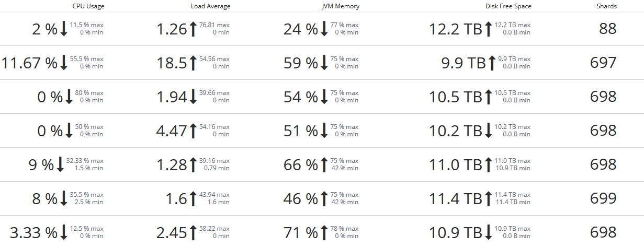Screen dimensions: 644x248
Task: Click the down arrow beside 2 % CPU
Action: (x=64, y=29)
